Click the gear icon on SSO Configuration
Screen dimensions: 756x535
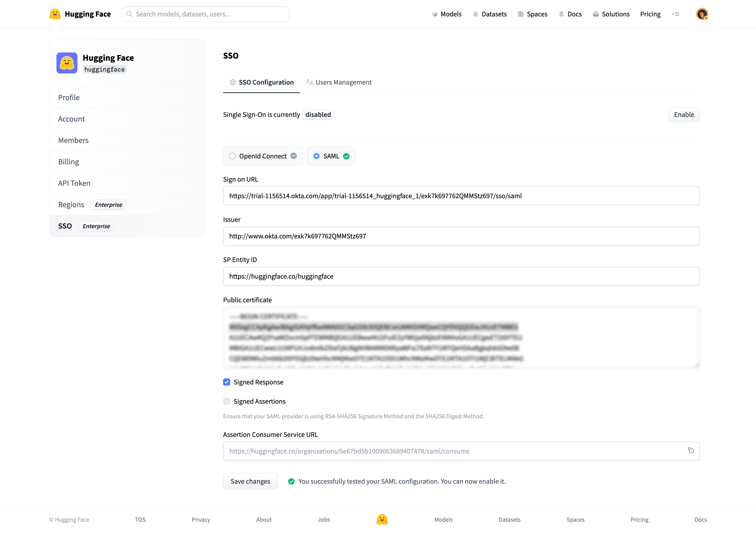(x=233, y=82)
